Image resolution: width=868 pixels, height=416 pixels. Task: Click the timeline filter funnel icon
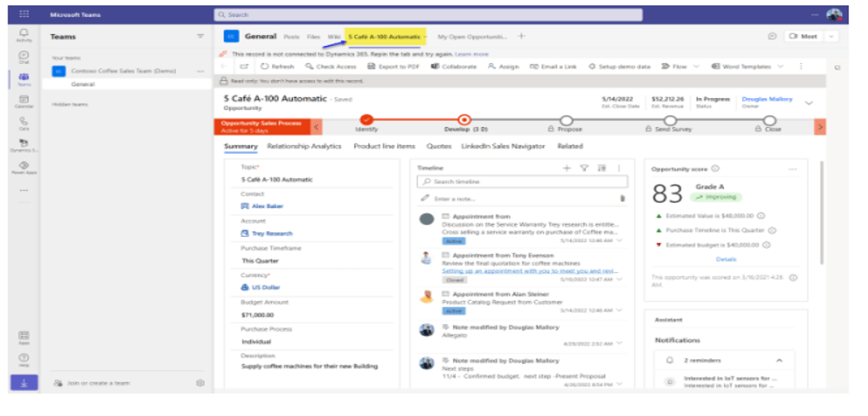pyautogui.click(x=583, y=168)
